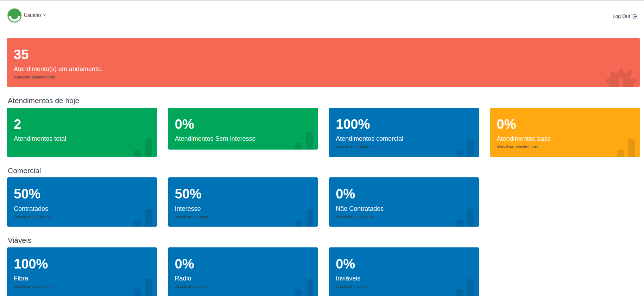
Task: Click bar chart icon in Atendimentos total card
Action: pos(144,149)
